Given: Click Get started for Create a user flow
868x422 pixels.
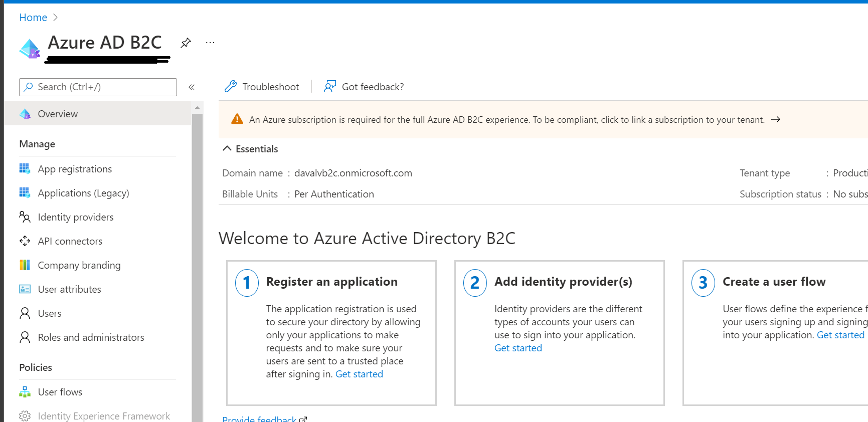Looking at the screenshot, I should pos(840,335).
